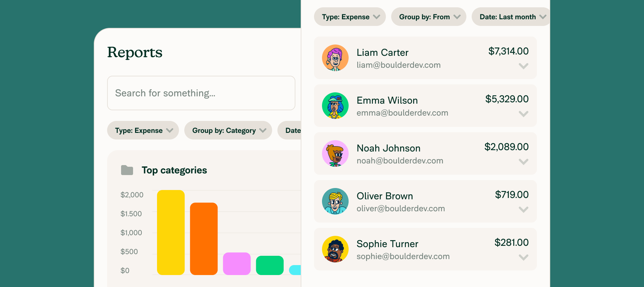644x287 pixels.
Task: Click liam@boulderdev.com email
Action: click(399, 65)
